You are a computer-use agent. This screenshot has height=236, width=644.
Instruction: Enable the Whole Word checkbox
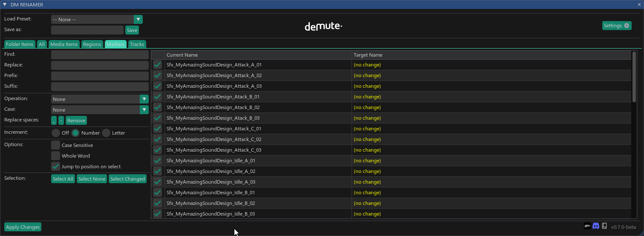(55, 156)
